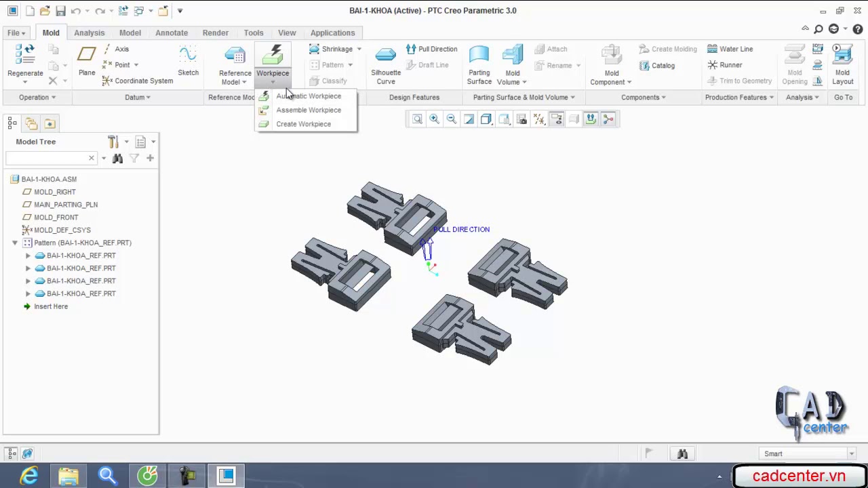Click the Regenerate icon
Image resolution: width=868 pixels, height=488 pixels.
coord(25,56)
